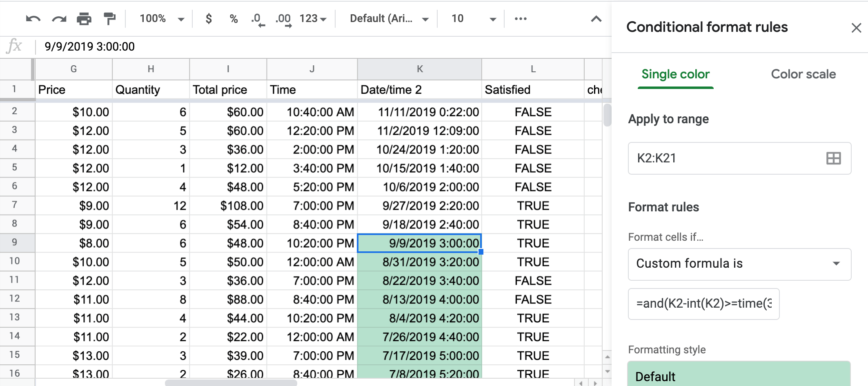The height and width of the screenshot is (386, 868).
Task: Switch to the Color scale tab
Action: pos(803,74)
